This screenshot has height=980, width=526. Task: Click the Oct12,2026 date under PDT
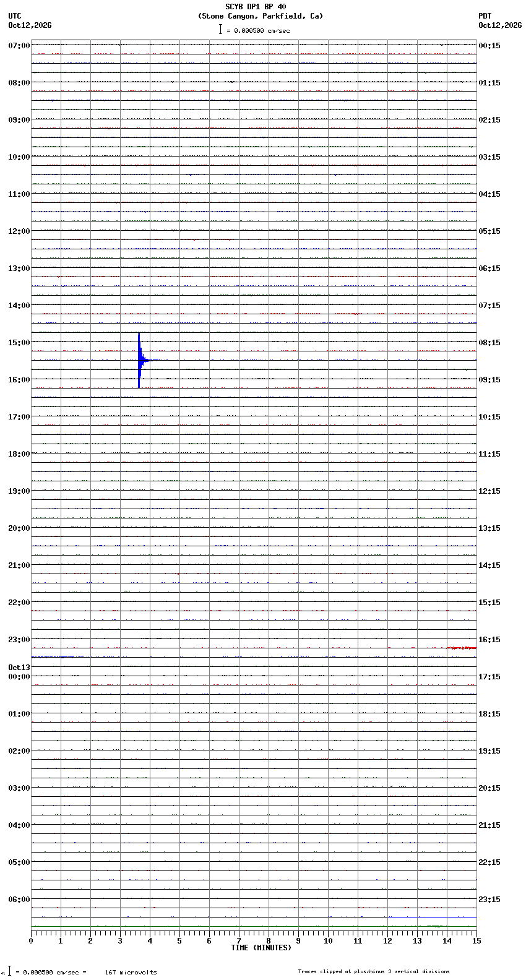click(x=500, y=25)
